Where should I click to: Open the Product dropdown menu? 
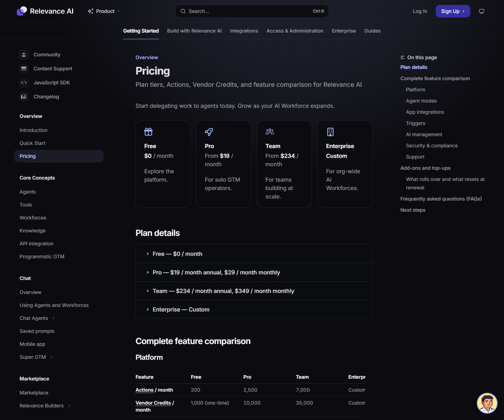click(104, 11)
